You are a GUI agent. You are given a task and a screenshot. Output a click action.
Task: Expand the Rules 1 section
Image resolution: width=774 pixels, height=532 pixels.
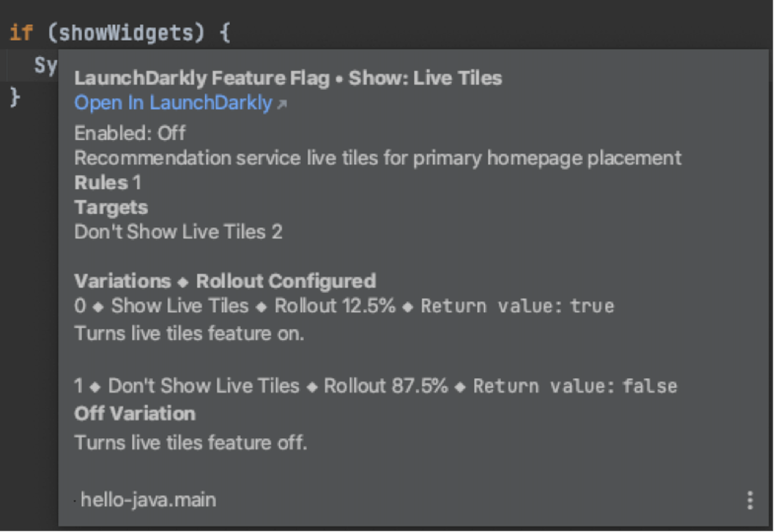tap(107, 182)
